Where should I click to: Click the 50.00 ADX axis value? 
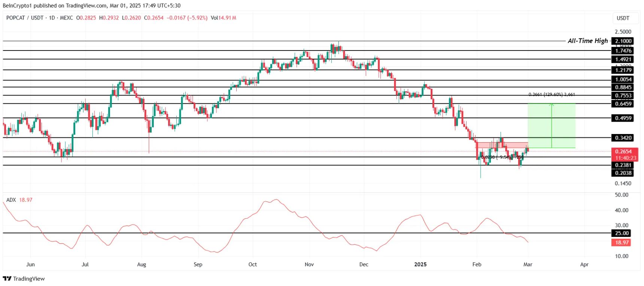coord(622,195)
